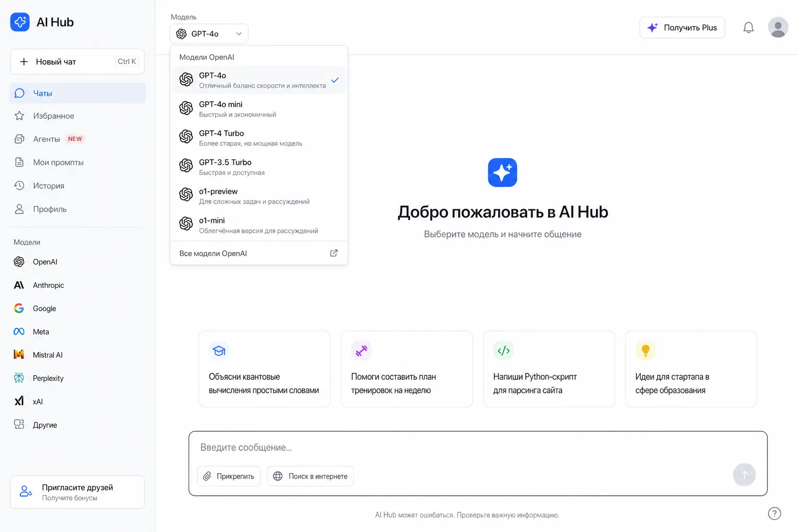Screen dimensions: 798x532
Task: Open Профиль page
Action: (77, 209)
